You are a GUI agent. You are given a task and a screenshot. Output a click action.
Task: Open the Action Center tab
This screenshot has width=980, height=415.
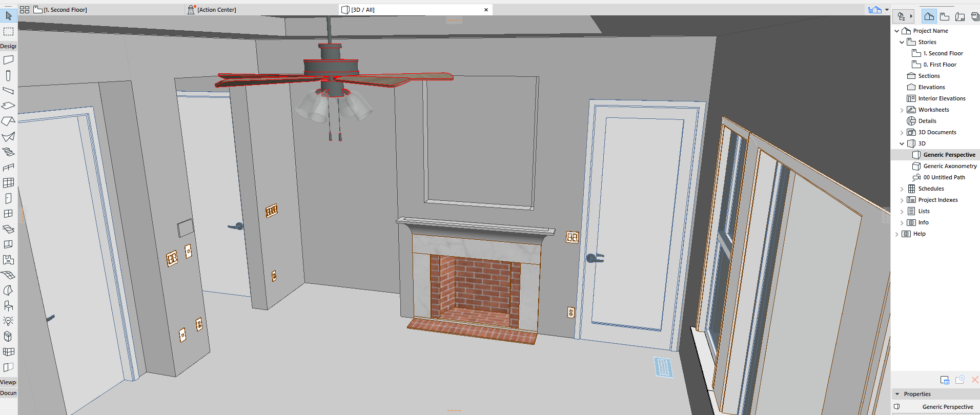(216, 10)
